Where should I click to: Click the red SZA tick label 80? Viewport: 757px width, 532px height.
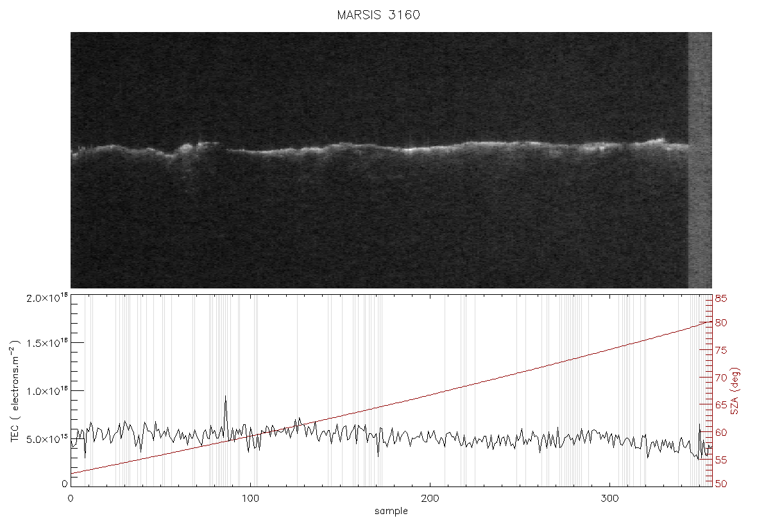coord(721,322)
